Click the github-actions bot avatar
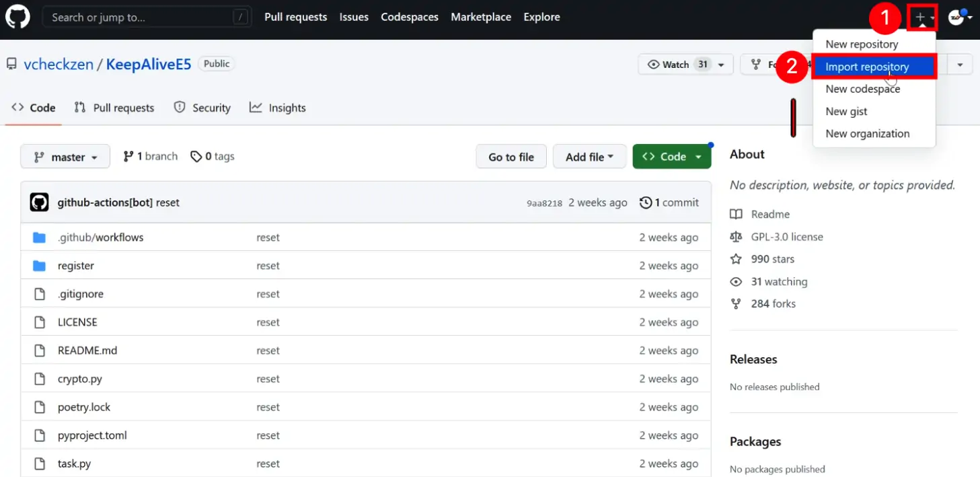The height and width of the screenshot is (477, 980). [x=40, y=203]
